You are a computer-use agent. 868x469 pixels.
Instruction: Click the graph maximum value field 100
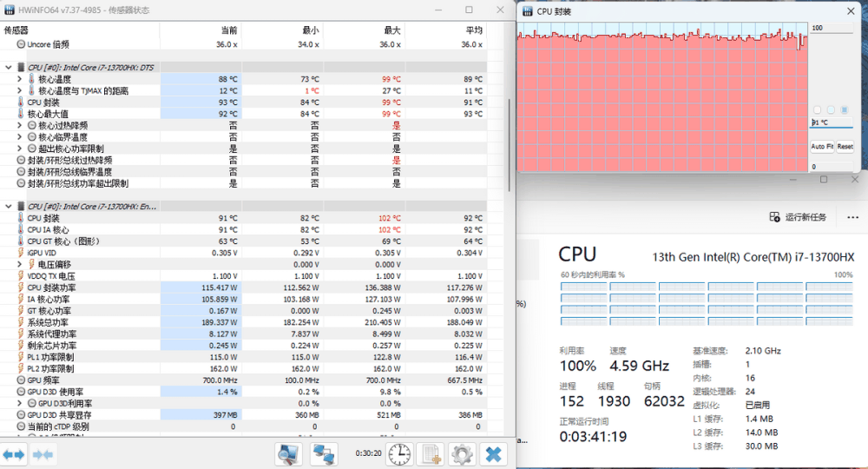click(x=832, y=29)
